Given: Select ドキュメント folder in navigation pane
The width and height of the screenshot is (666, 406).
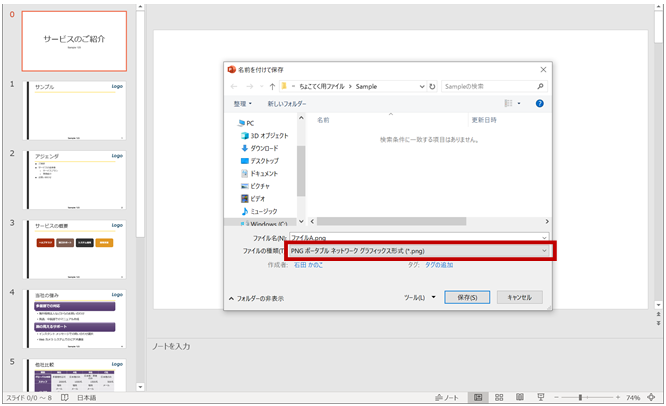Looking at the screenshot, I should click(x=264, y=173).
